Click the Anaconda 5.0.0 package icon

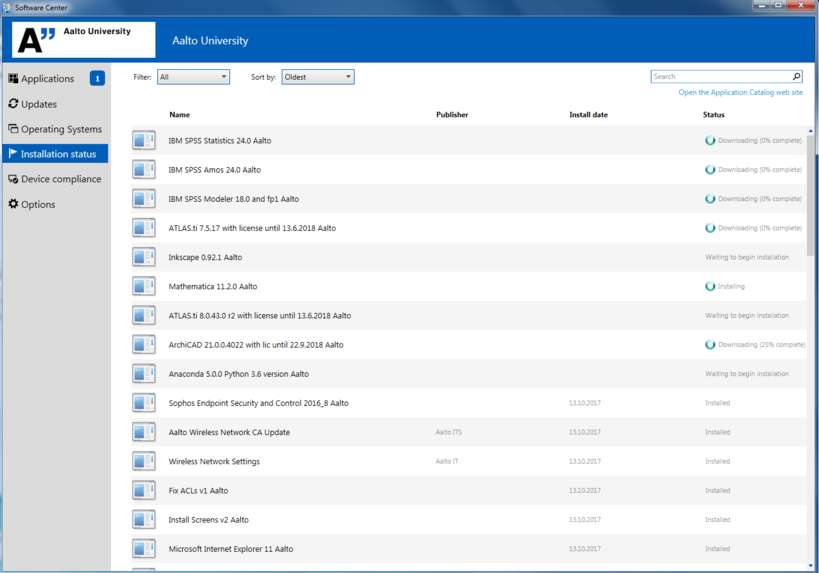point(144,374)
